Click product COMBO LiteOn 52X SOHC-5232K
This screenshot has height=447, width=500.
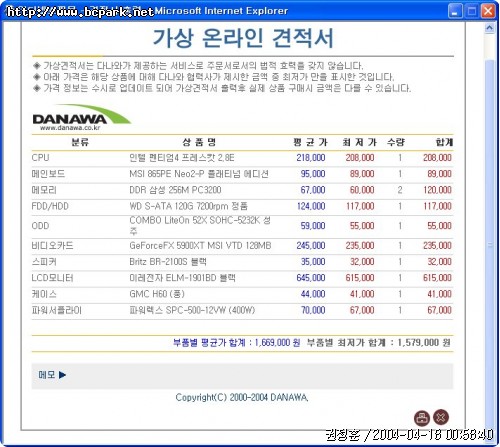(200, 225)
